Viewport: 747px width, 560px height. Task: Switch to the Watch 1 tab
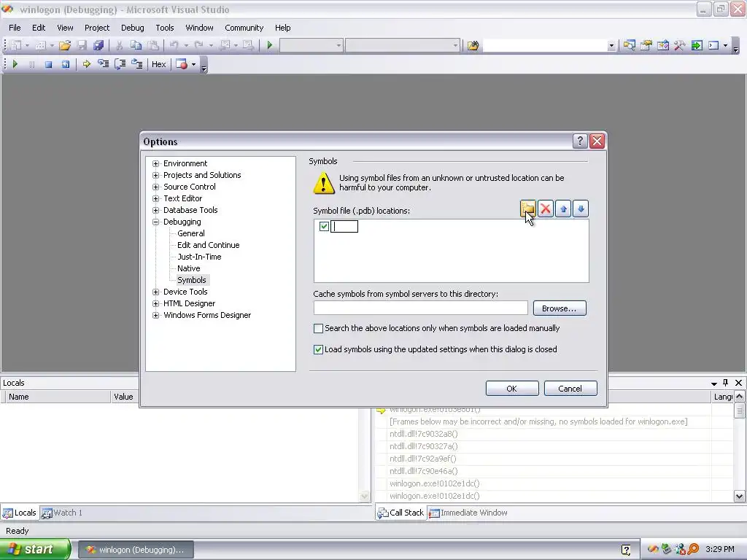(x=63, y=513)
